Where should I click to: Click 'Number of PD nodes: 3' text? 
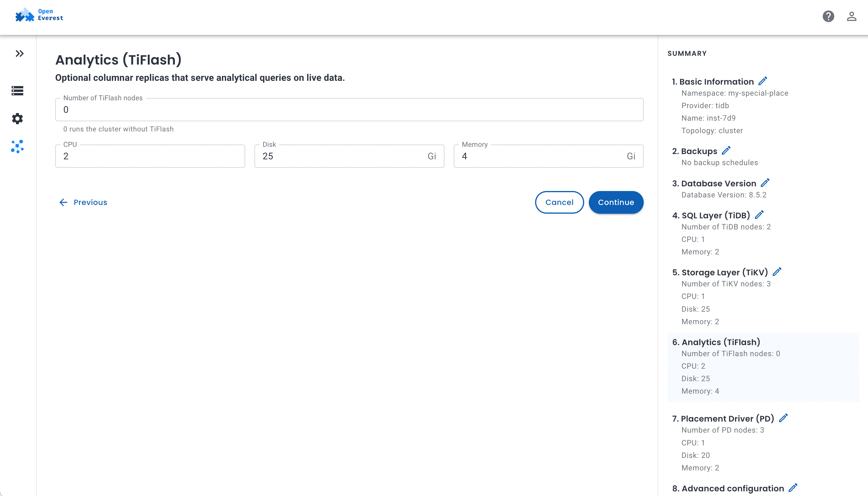[723, 430]
